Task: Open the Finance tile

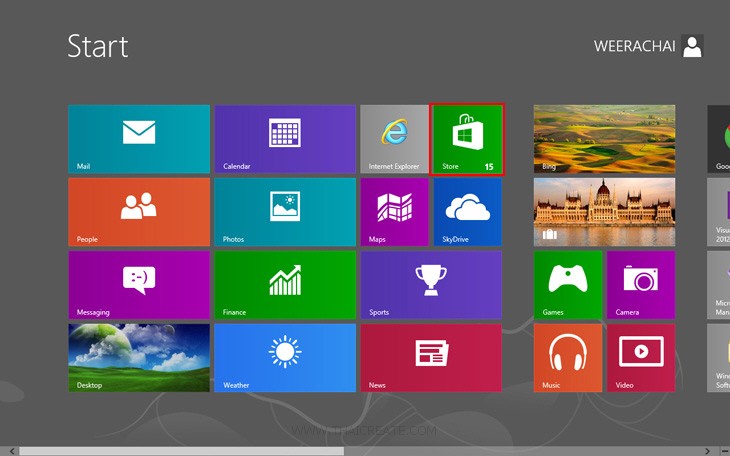Action: (285, 285)
